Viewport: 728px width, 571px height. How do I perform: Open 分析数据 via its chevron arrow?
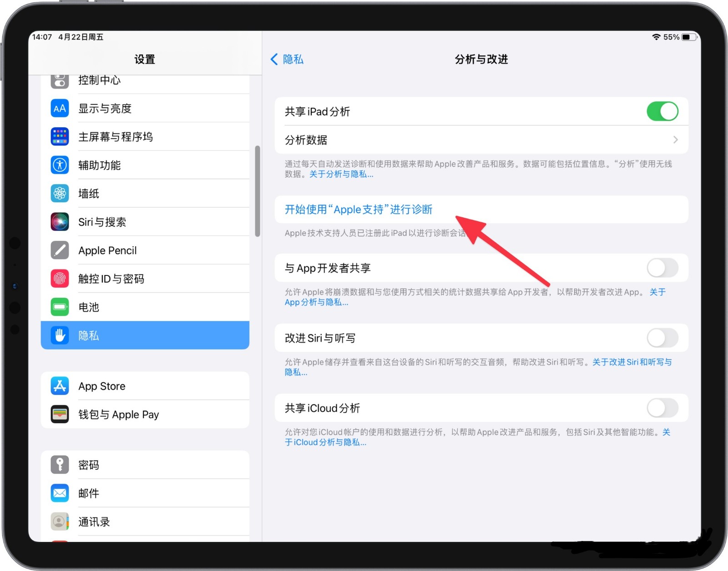coord(675,140)
